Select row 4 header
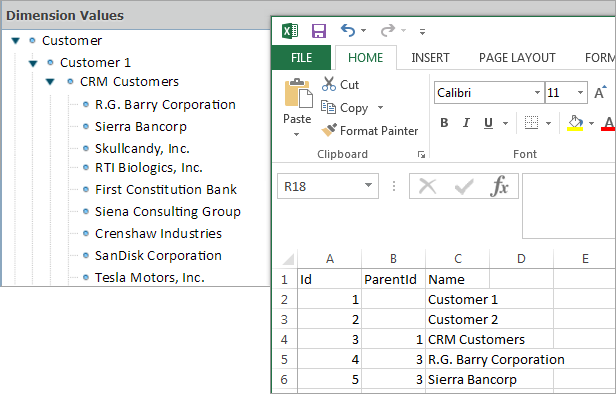Image resolution: width=616 pixels, height=394 pixels. point(284,339)
